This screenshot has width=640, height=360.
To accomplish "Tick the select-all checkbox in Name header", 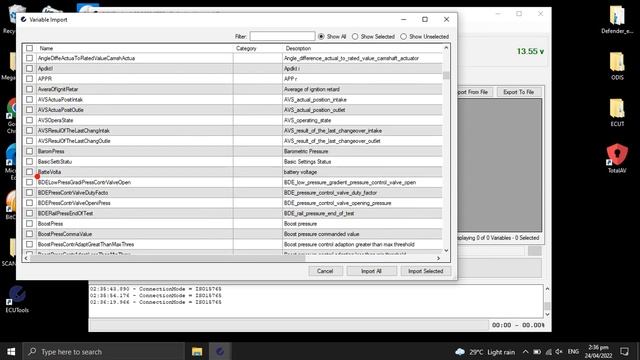I will pyautogui.click(x=29, y=48).
